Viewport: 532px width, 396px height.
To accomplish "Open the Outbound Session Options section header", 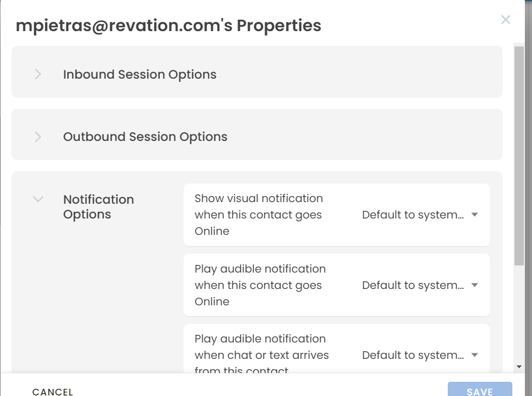I will point(145,137).
